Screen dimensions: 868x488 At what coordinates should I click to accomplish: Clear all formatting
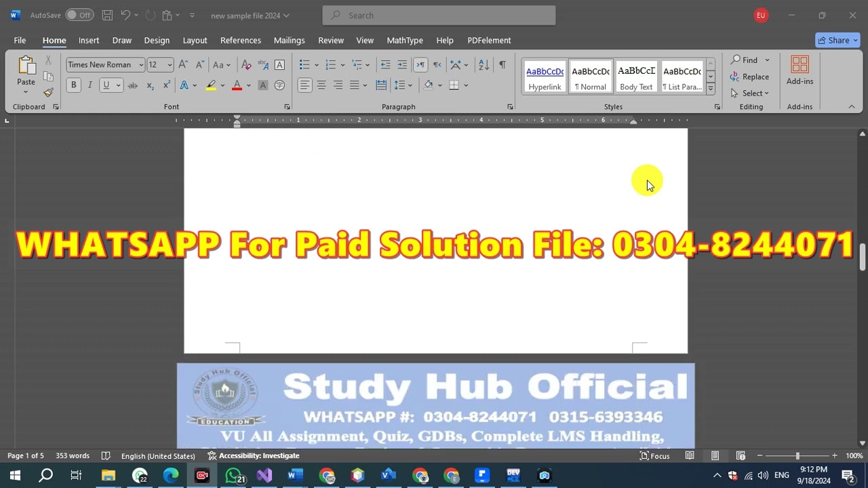[246, 64]
